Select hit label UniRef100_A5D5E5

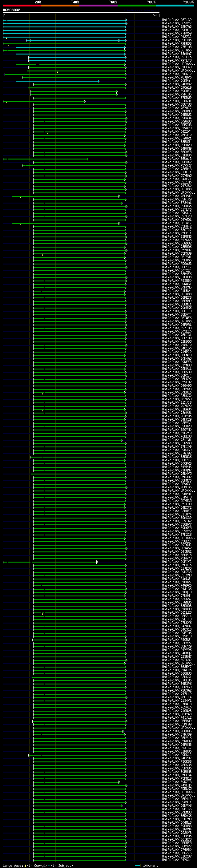pyautogui.click(x=176, y=843)
